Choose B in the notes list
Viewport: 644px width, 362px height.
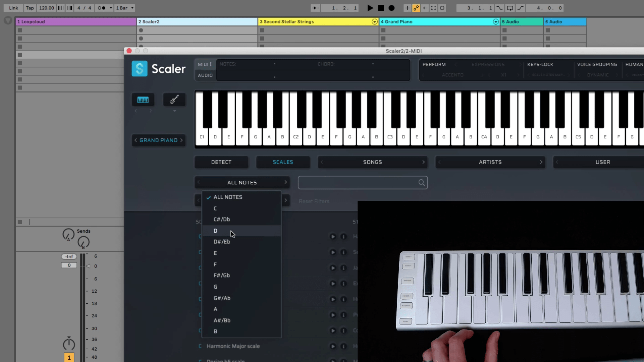[x=241, y=331]
